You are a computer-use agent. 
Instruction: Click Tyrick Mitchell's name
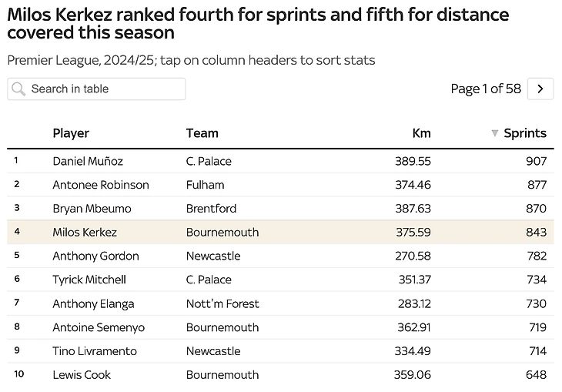click(89, 280)
